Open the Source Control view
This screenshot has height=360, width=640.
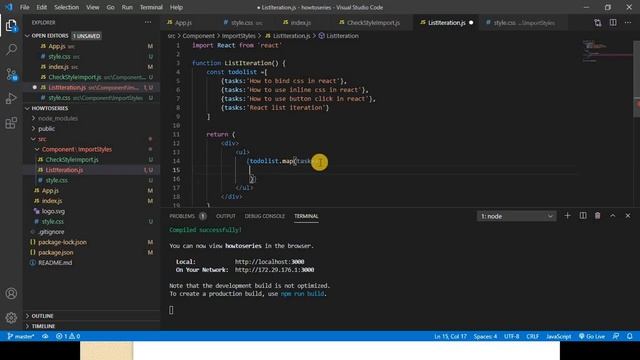coord(11,74)
